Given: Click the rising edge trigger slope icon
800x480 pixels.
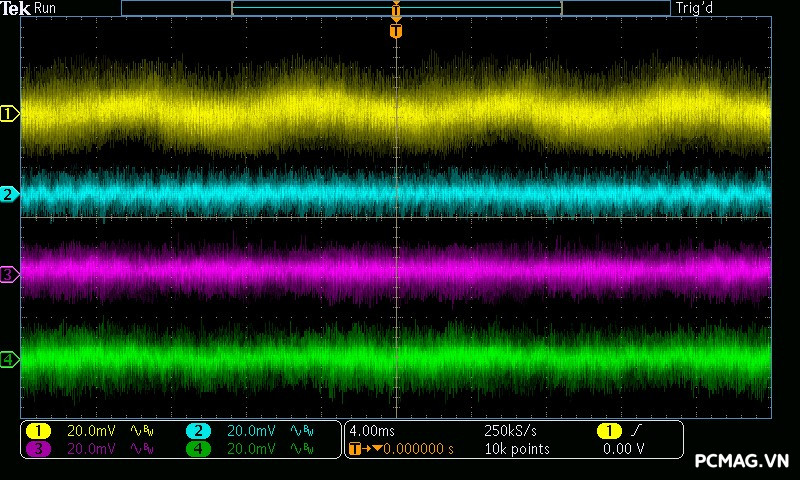Looking at the screenshot, I should (637, 431).
